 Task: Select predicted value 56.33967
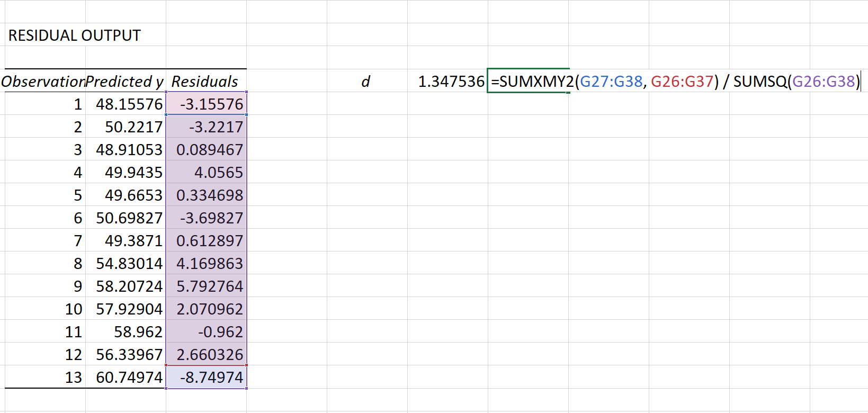(126, 354)
